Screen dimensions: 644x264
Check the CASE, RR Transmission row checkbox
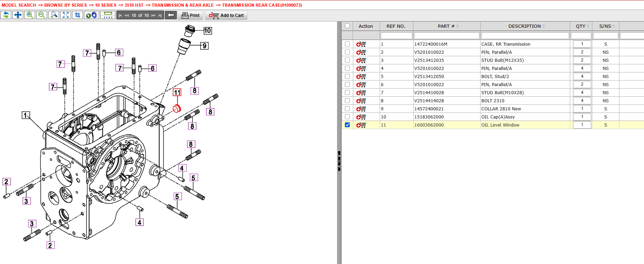click(347, 44)
